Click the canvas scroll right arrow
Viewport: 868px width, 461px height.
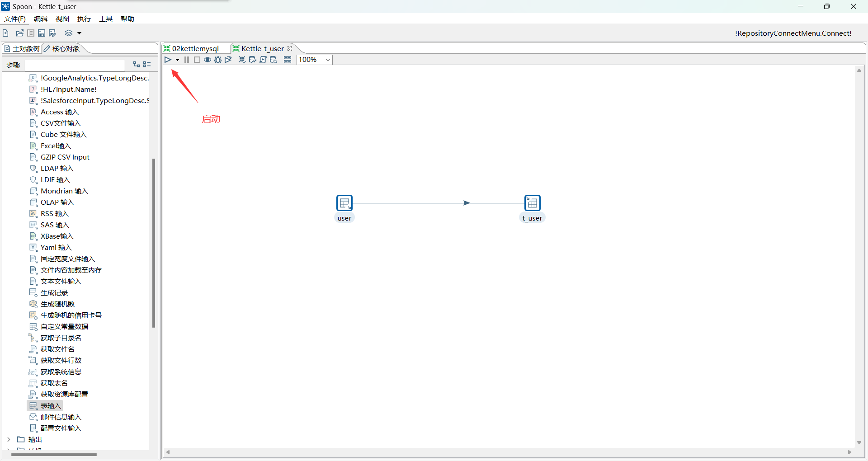click(x=849, y=452)
